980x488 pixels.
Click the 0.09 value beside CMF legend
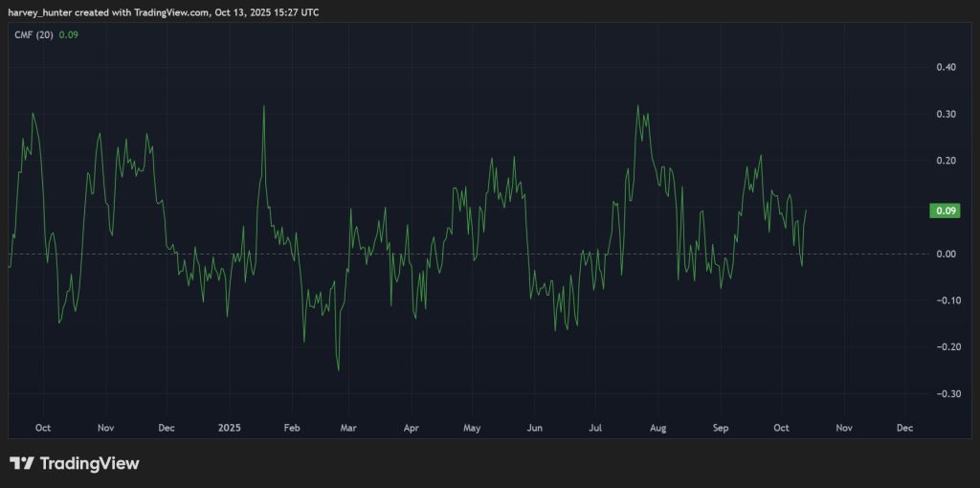[x=68, y=34]
